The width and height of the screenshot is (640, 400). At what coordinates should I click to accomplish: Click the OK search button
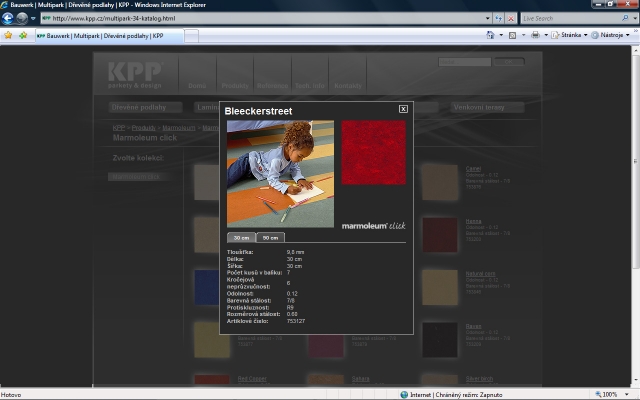[x=509, y=62]
